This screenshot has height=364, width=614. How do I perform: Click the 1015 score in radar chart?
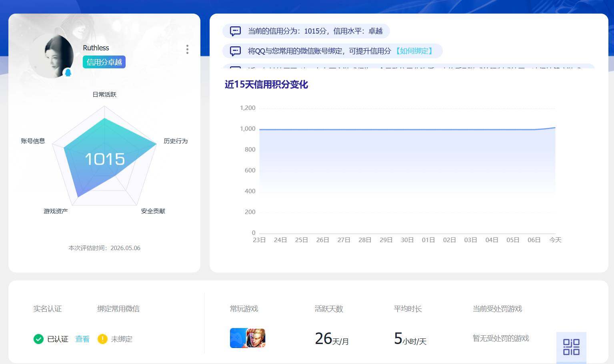pos(105,159)
